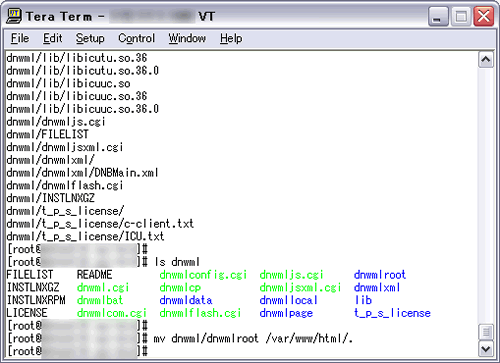The image size is (500, 363).
Task: Click the line dnwml/t_p_s_license/ICU.txt
Action: coord(85,236)
